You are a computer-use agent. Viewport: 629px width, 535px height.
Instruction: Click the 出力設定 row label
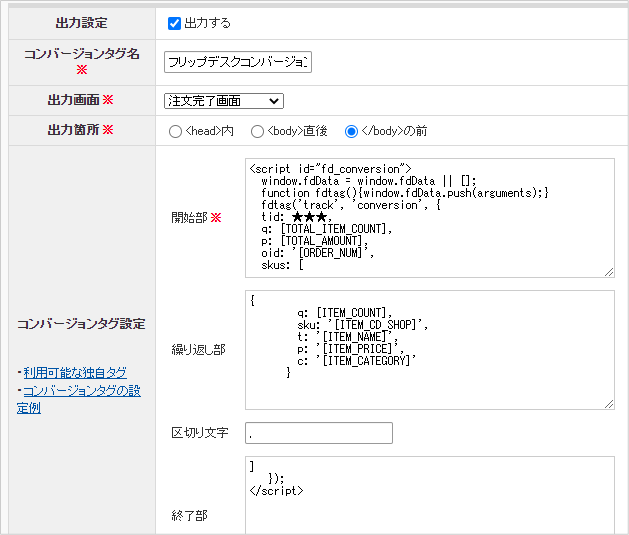tap(81, 23)
